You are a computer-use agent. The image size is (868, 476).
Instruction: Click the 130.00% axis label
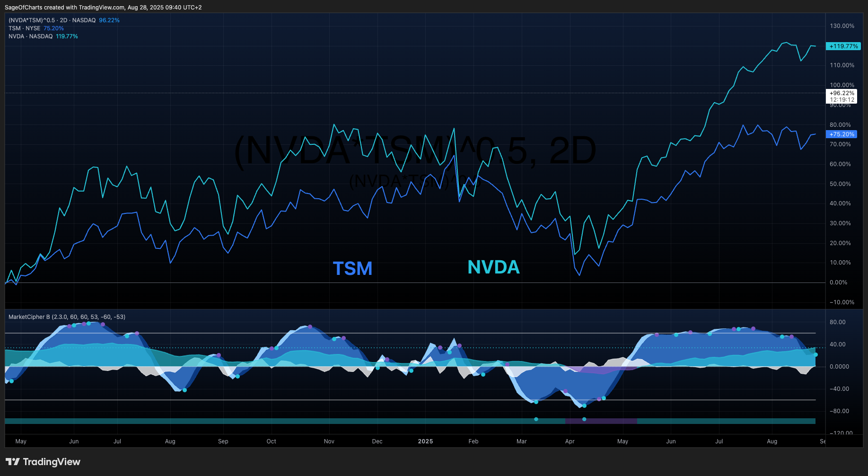842,26
